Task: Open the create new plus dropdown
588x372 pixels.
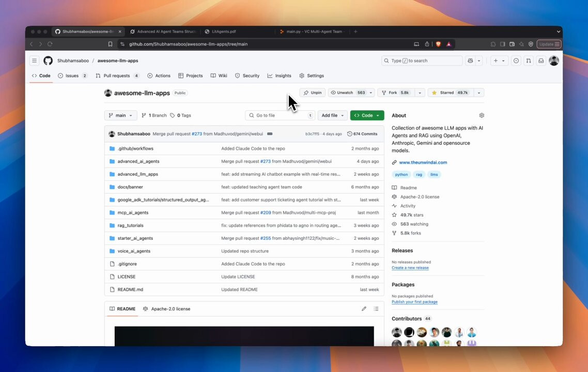Action: pos(499,60)
